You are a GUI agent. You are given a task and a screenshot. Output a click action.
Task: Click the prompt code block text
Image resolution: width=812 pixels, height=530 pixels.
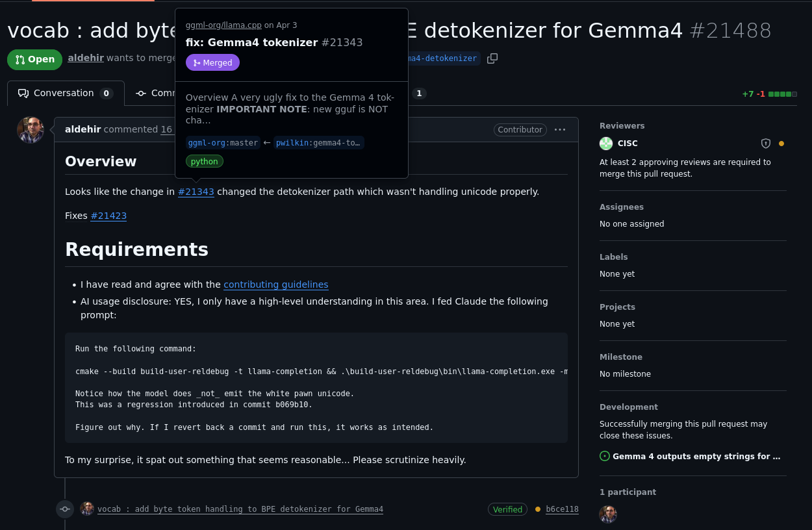pos(316,388)
